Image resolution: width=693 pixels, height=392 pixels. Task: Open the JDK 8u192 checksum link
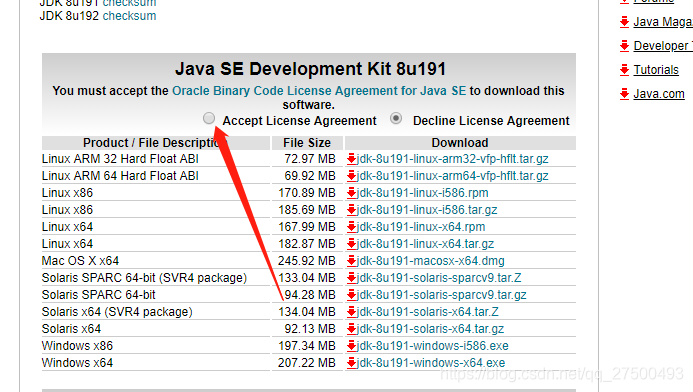coord(129,16)
